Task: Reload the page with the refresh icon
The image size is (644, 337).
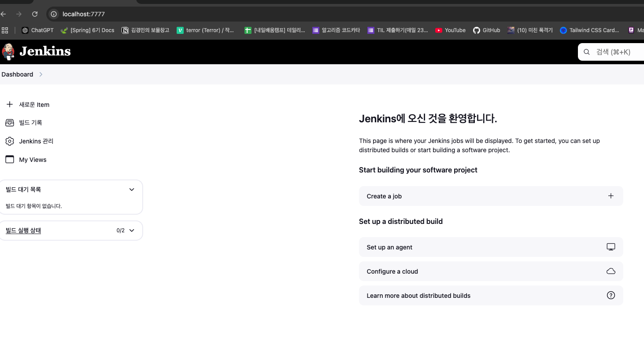Action: 35,14
